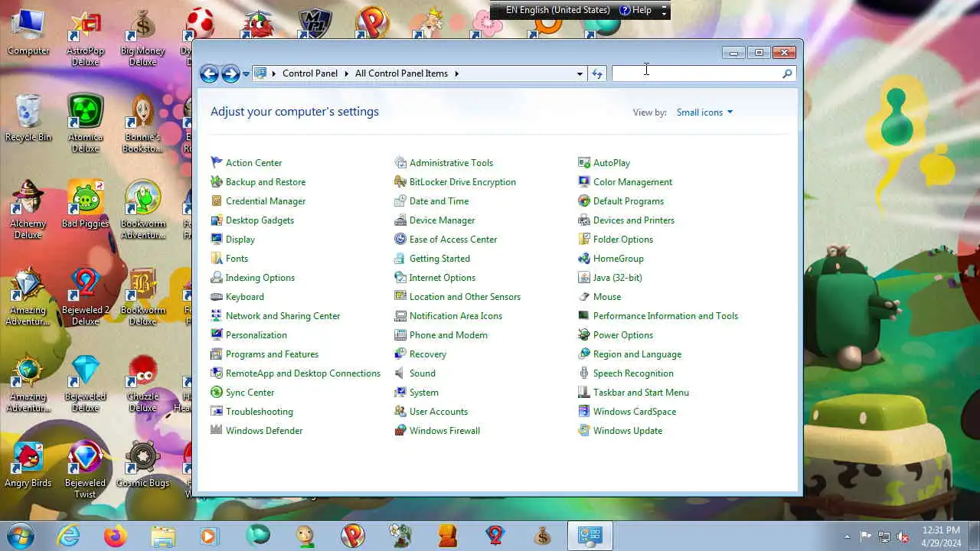Open the Folder Options icon
980x551 pixels.
[584, 239]
